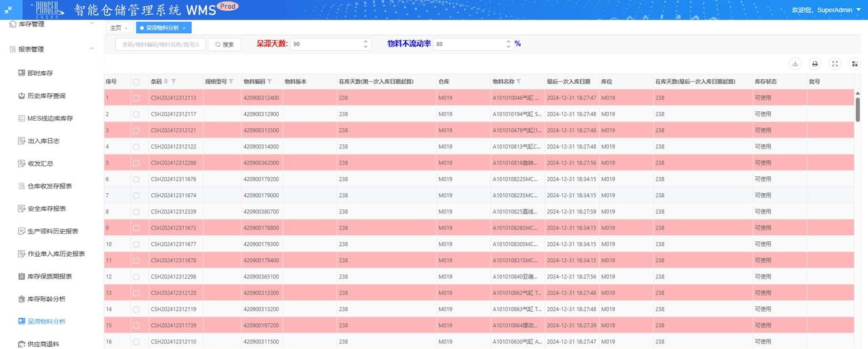Click the 收发汇总 menu icon
The height and width of the screenshot is (349, 868).
coord(22,163)
